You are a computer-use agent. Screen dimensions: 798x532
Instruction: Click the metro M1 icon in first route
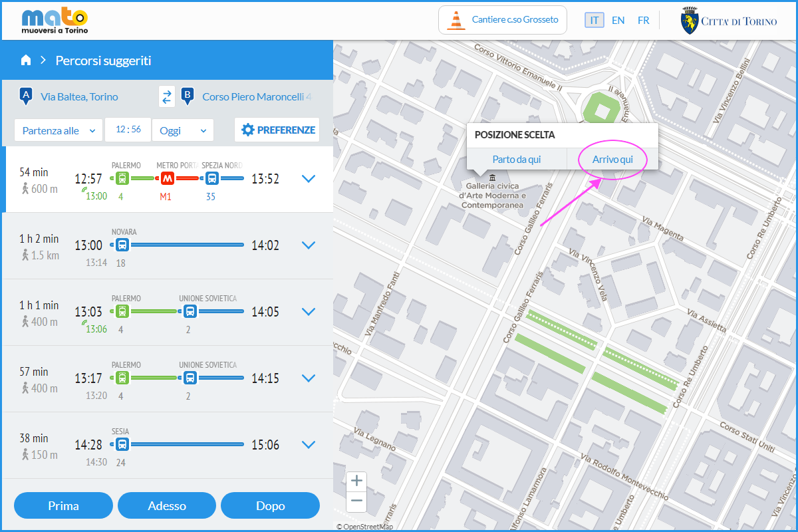pos(166,178)
